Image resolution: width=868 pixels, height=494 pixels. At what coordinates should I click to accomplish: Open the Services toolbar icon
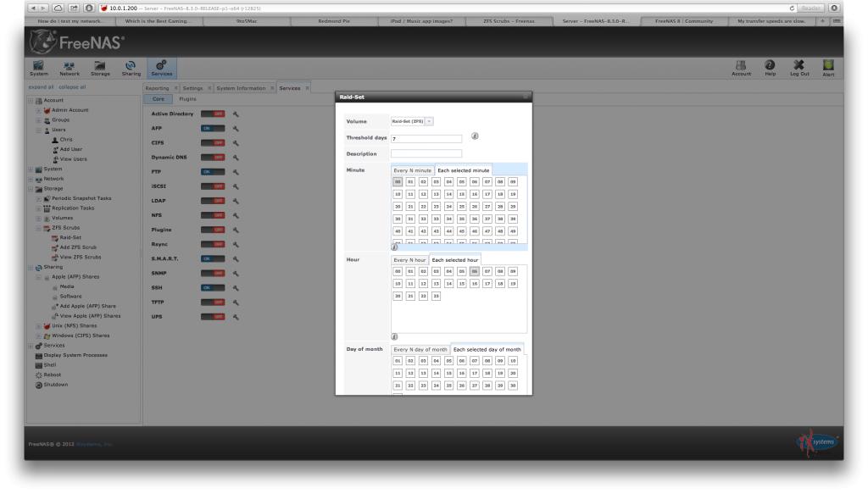[162, 68]
